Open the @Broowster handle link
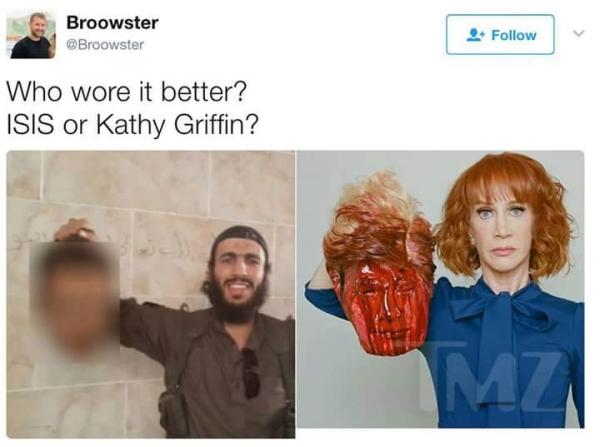 click(105, 45)
